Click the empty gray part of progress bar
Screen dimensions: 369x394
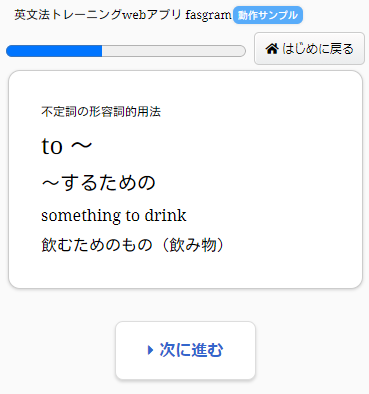174,51
